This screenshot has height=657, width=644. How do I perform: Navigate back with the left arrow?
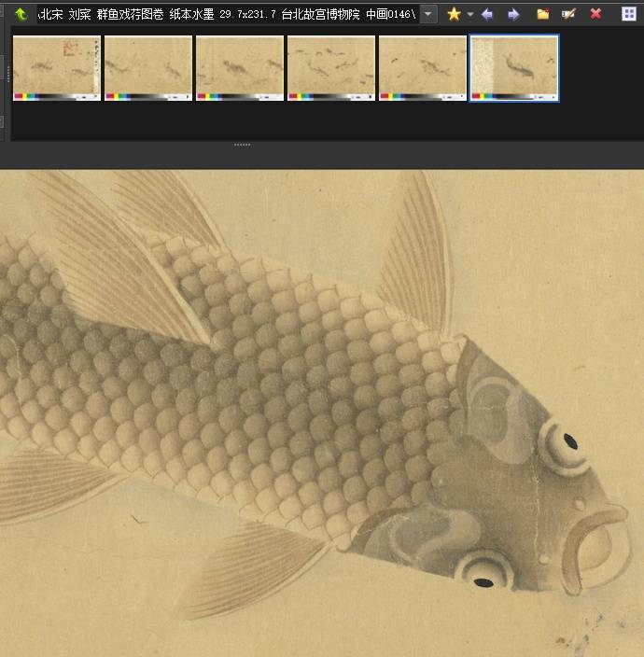pyautogui.click(x=486, y=14)
